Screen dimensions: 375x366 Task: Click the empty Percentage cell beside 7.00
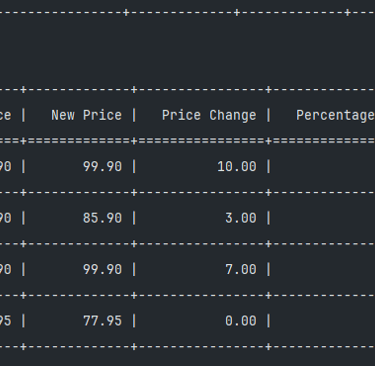(x=324, y=269)
